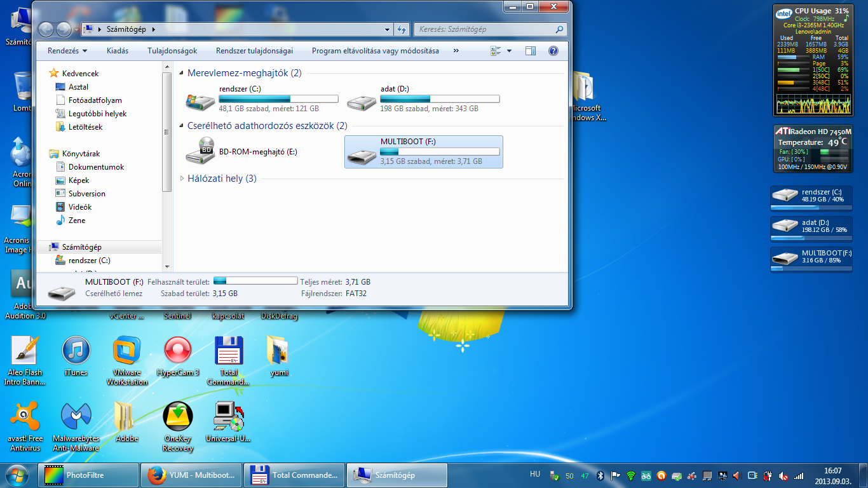
Task: Open the BD-ROM-meghajtó (E:) drive
Action: coord(200,152)
